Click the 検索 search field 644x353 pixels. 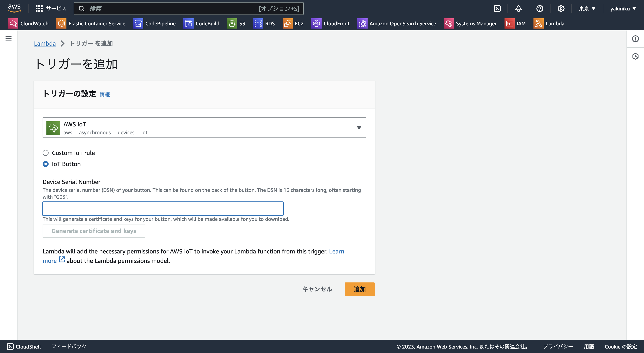click(188, 9)
